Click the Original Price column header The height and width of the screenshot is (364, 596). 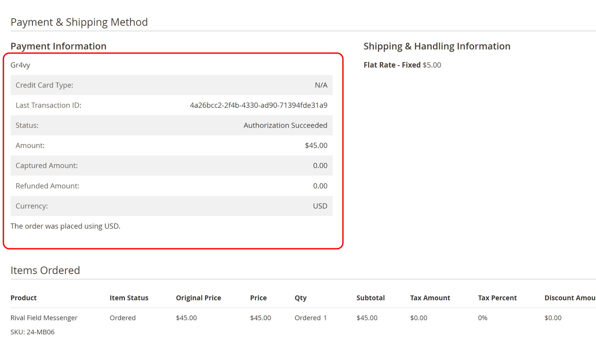point(198,298)
